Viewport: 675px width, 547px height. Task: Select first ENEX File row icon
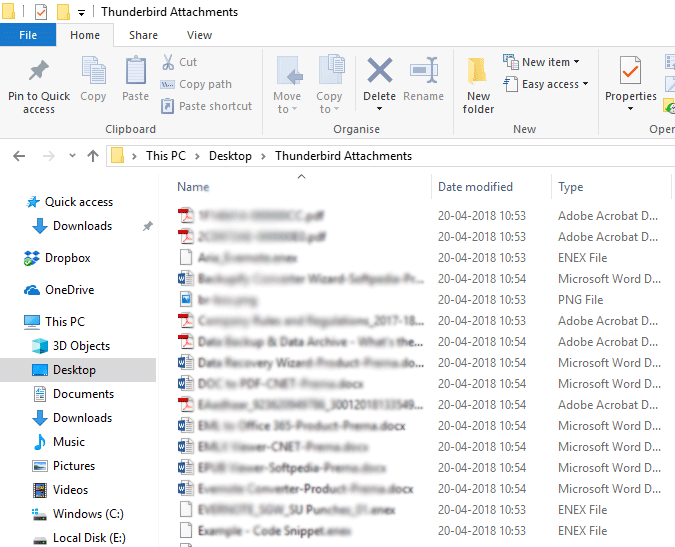(186, 257)
